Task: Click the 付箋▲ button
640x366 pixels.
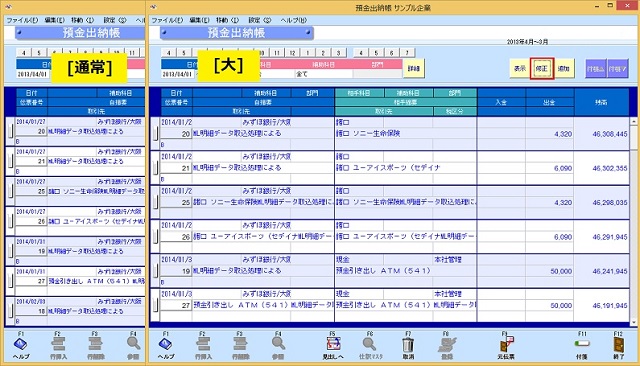Action: pyautogui.click(x=596, y=69)
